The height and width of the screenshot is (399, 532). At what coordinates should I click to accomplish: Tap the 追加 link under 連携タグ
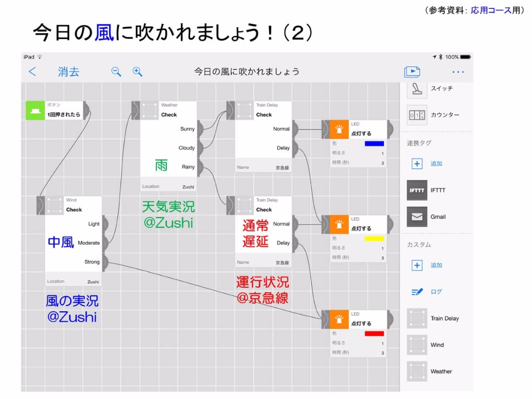coord(436,164)
